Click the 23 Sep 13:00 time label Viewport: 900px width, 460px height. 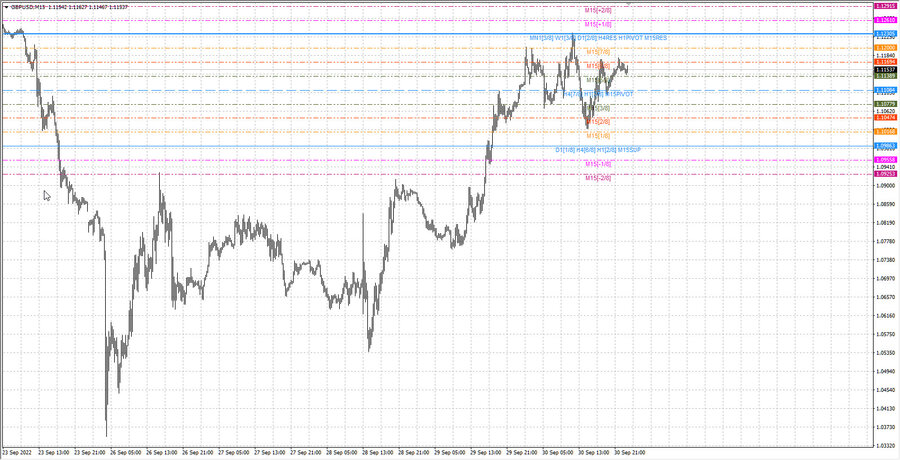(53, 453)
